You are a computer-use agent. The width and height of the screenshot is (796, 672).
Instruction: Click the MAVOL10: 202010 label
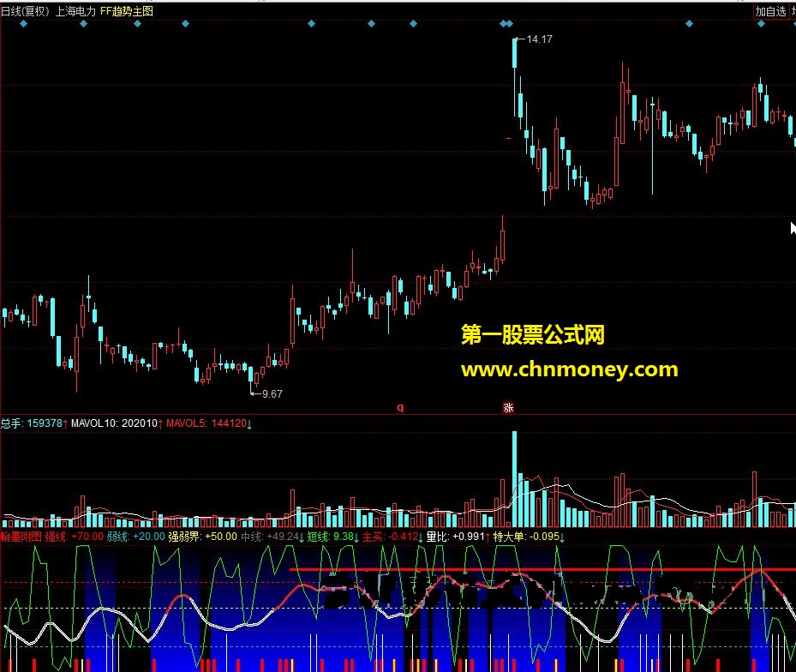pos(117,423)
